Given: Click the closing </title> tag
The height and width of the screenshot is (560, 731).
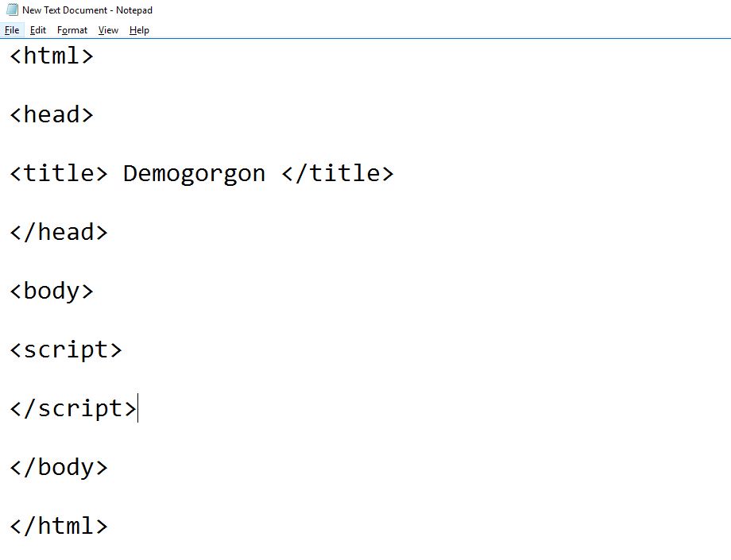Looking at the screenshot, I should pos(338,173).
